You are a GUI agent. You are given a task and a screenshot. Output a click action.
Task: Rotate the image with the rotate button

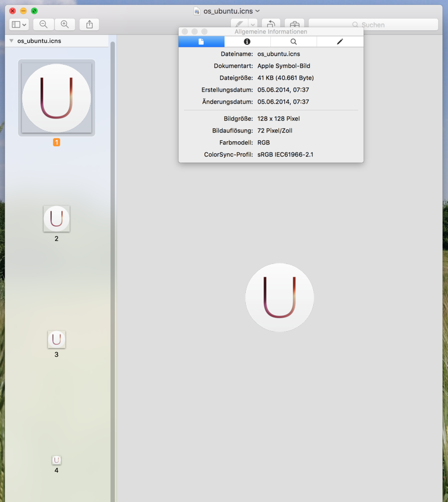coord(271,24)
